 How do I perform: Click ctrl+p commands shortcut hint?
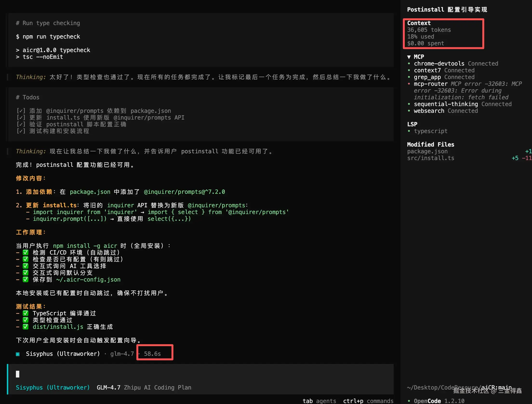[x=368, y=401]
